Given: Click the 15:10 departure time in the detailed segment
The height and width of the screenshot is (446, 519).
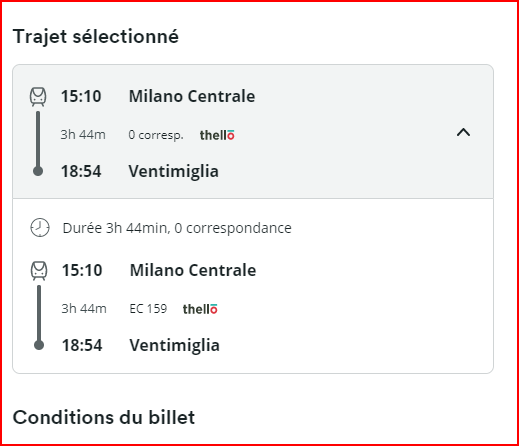Looking at the screenshot, I should (x=82, y=270).
